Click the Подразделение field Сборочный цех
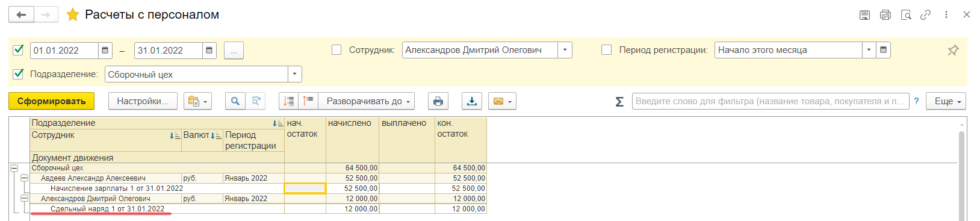This screenshot has width=980, height=221. click(196, 74)
